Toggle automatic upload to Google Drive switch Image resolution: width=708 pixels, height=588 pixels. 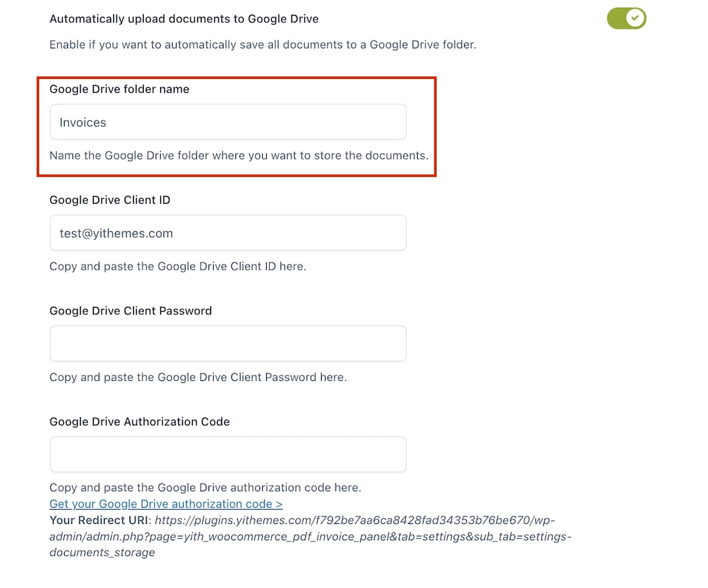626,18
